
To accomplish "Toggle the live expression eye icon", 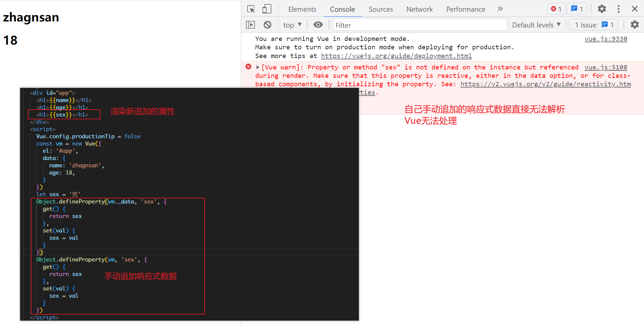I will click(x=318, y=25).
